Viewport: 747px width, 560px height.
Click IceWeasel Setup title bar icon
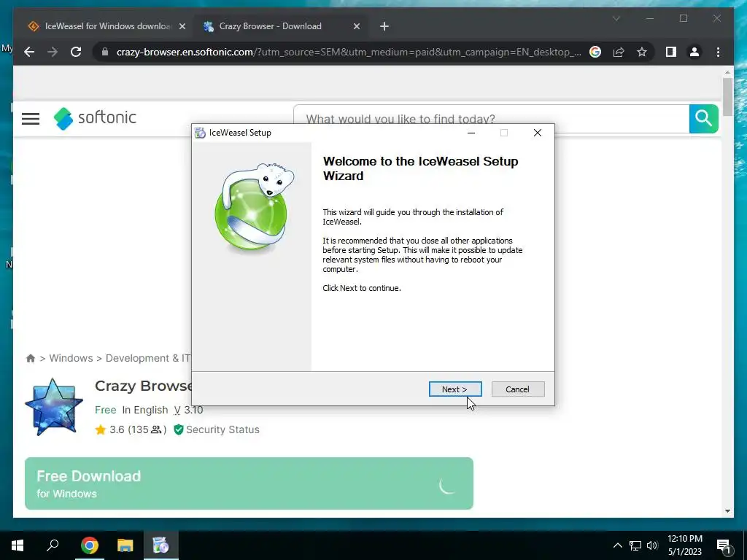pos(201,133)
